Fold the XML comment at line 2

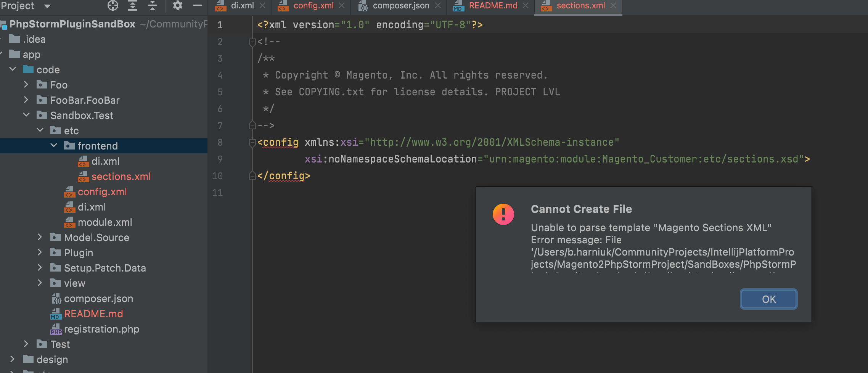252,42
